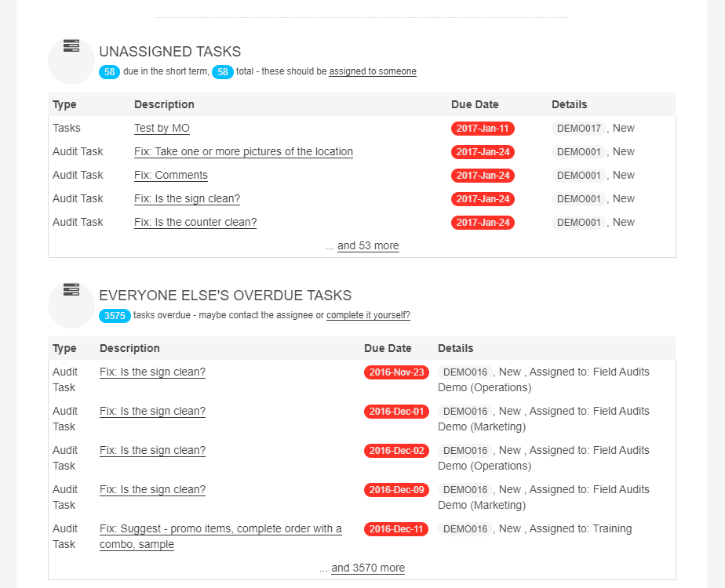Viewport: 725px width, 588px height.
Task: Click 'Assigned to: Training' details text
Action: [x=581, y=529]
